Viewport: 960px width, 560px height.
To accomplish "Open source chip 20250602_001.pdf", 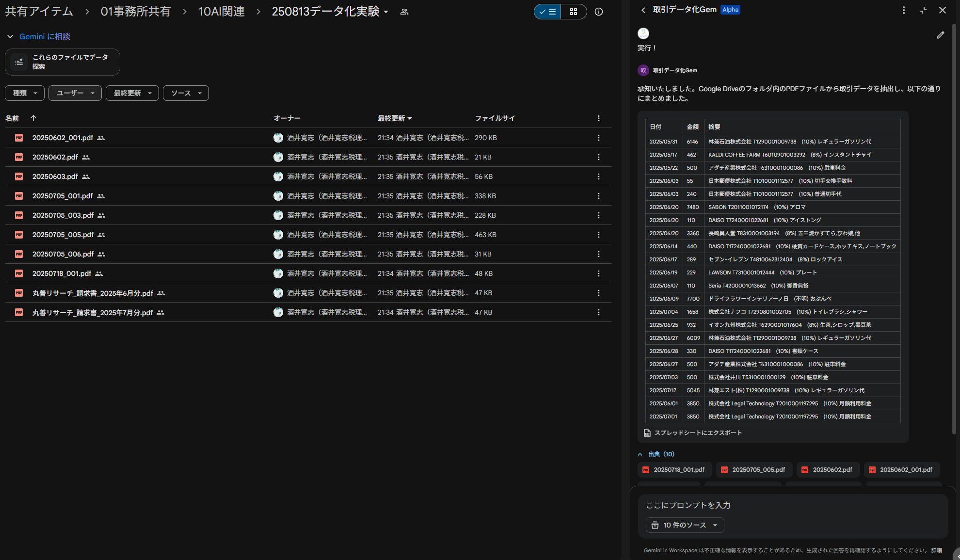I will (x=902, y=470).
